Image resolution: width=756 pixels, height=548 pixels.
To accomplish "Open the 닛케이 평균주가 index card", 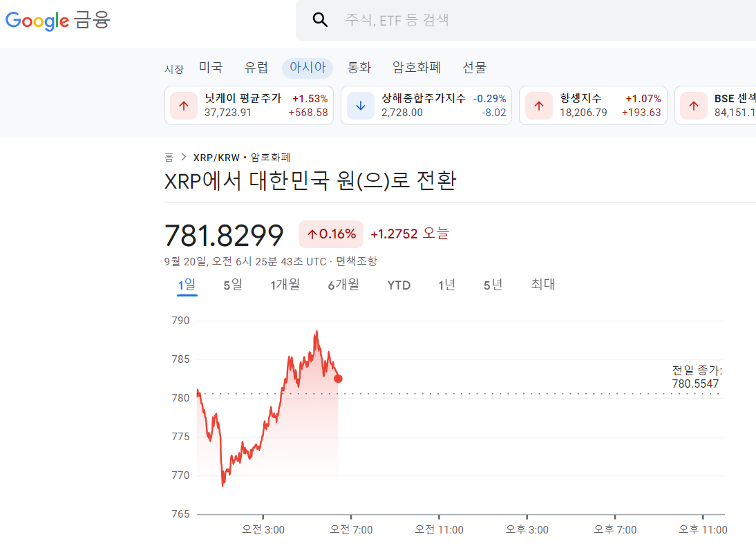I will pos(249,106).
